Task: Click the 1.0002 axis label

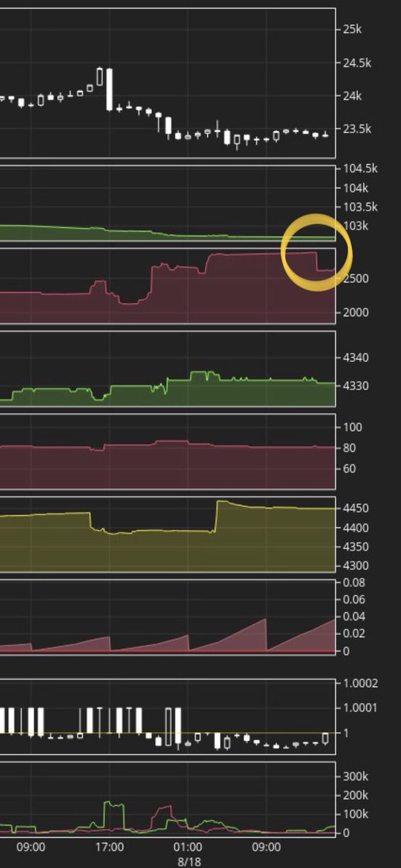Action: click(x=361, y=684)
